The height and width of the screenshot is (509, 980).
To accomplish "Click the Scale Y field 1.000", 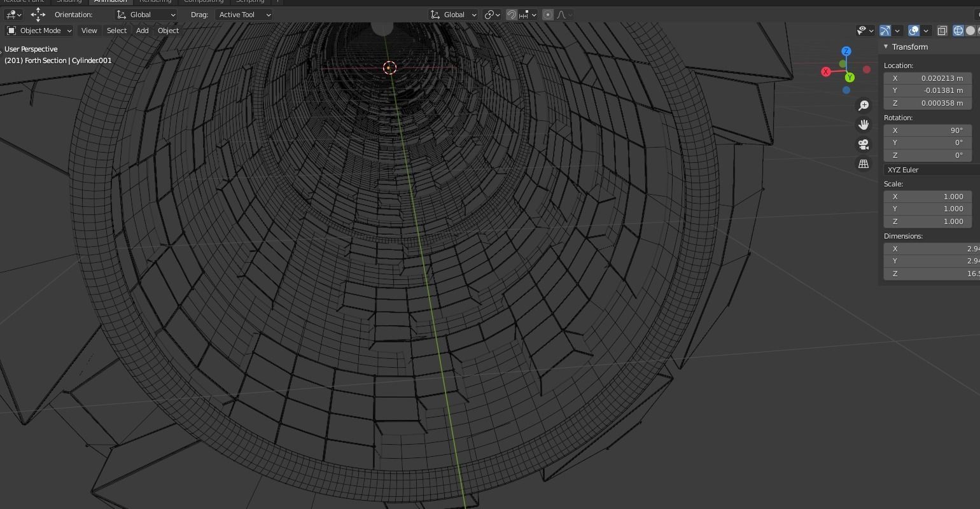I will tap(928, 209).
